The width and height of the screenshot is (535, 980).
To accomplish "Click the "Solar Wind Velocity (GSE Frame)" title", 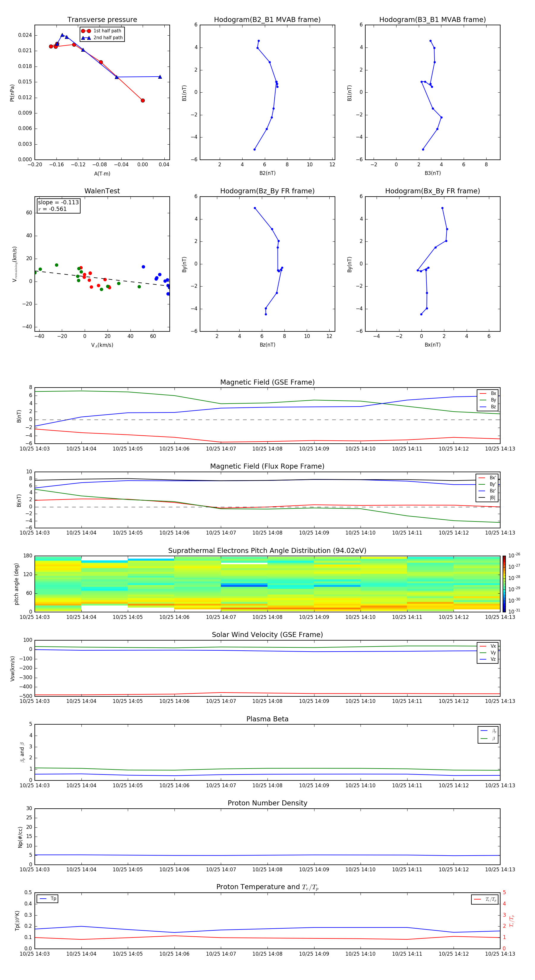I will [267, 635].
